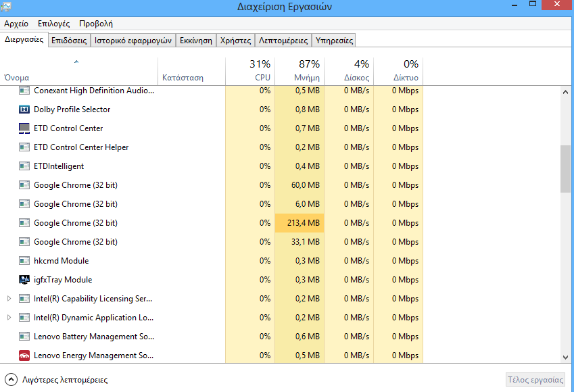The image size is (574, 392).
Task: Switch to the Λεπτομέρειες tab
Action: coord(283,41)
